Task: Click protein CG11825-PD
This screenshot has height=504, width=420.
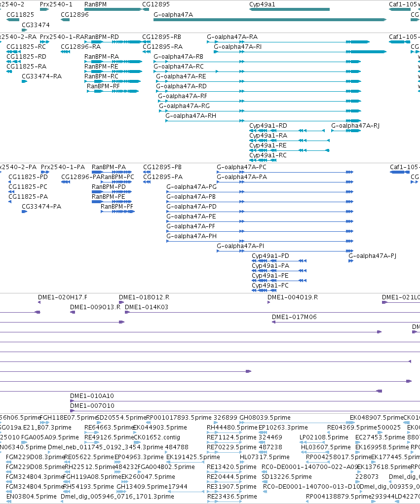Action: [x=28, y=177]
